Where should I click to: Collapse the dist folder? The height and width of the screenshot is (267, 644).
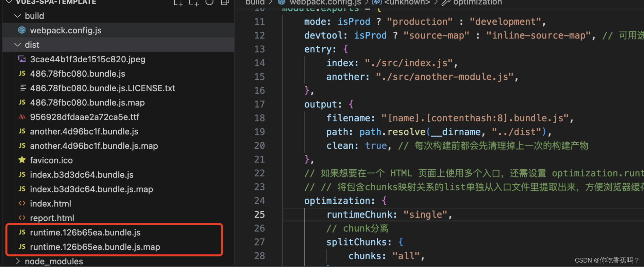click(17, 45)
